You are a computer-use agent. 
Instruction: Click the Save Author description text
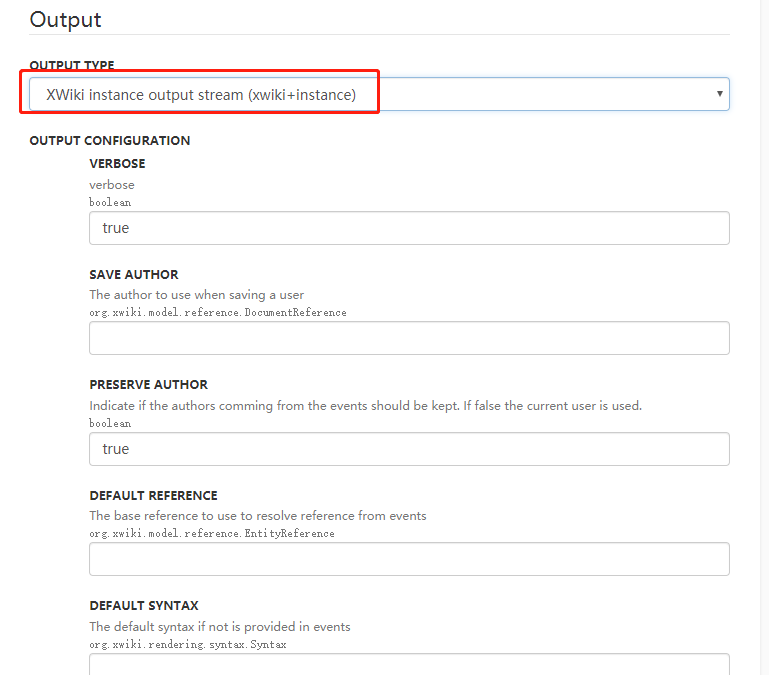[196, 295]
